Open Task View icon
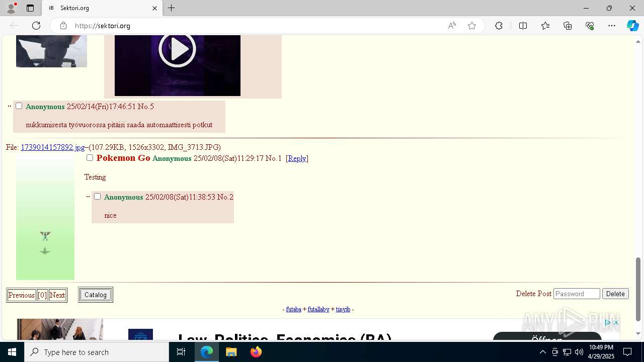 click(181, 352)
